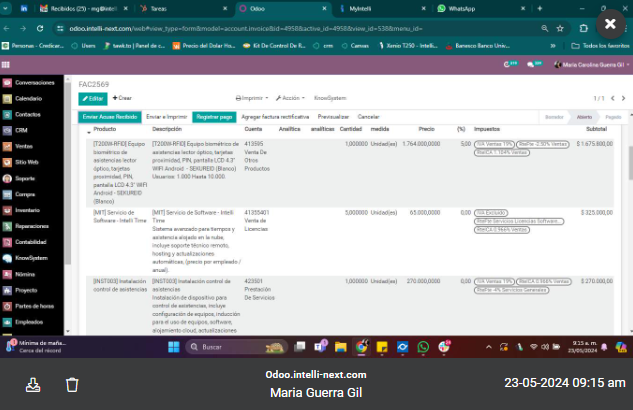Screen dimensions: 633x410
Task: Bookmark this page with the star
Action: [x=560, y=29]
